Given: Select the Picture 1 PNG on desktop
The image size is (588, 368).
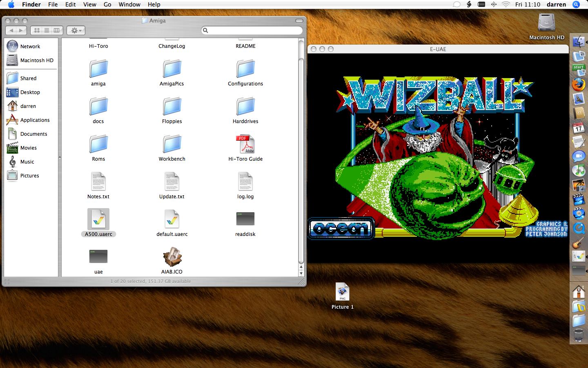Looking at the screenshot, I should [343, 292].
